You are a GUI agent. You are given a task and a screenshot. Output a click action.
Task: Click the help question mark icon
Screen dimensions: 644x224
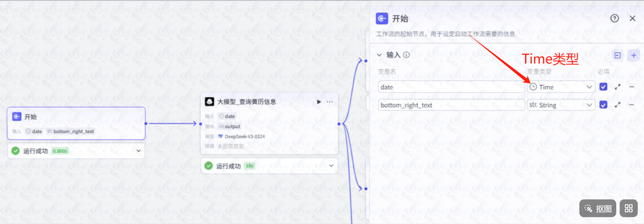[x=614, y=19]
